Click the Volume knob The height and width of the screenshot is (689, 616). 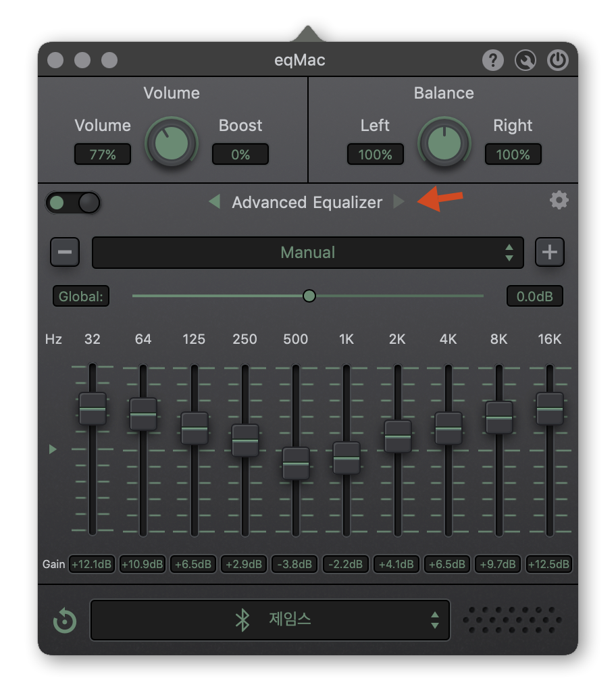(172, 143)
